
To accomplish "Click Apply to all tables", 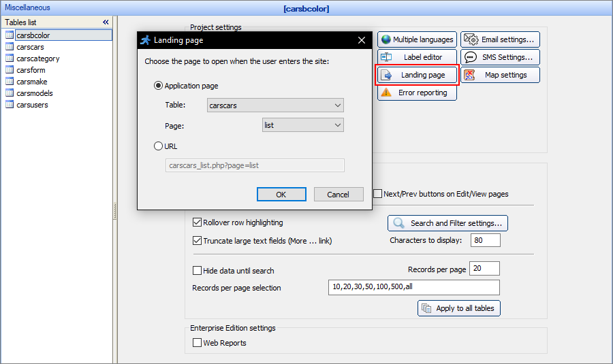I will coord(459,308).
